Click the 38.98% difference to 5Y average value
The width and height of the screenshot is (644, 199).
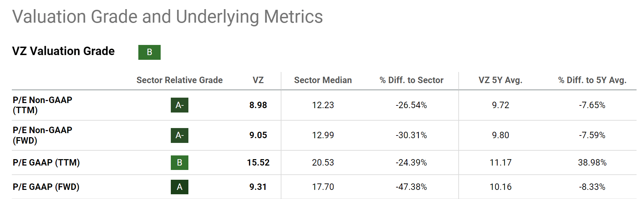pos(592,163)
